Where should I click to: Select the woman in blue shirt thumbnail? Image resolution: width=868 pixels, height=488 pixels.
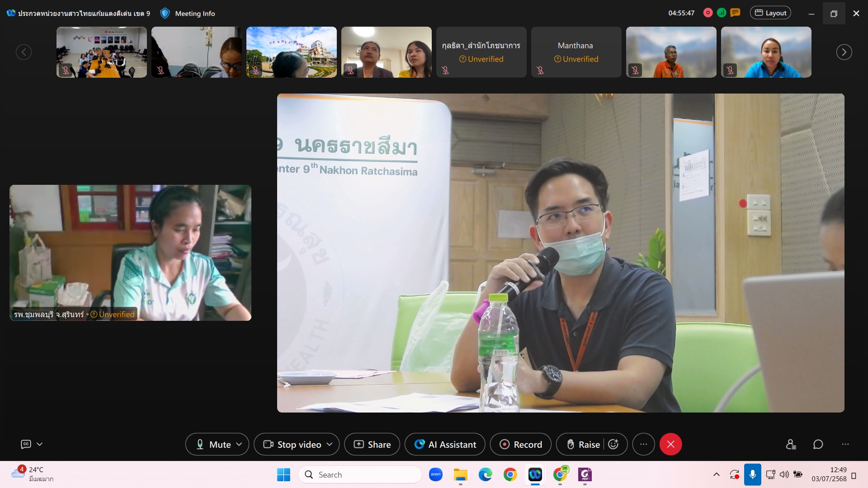pyautogui.click(x=766, y=52)
